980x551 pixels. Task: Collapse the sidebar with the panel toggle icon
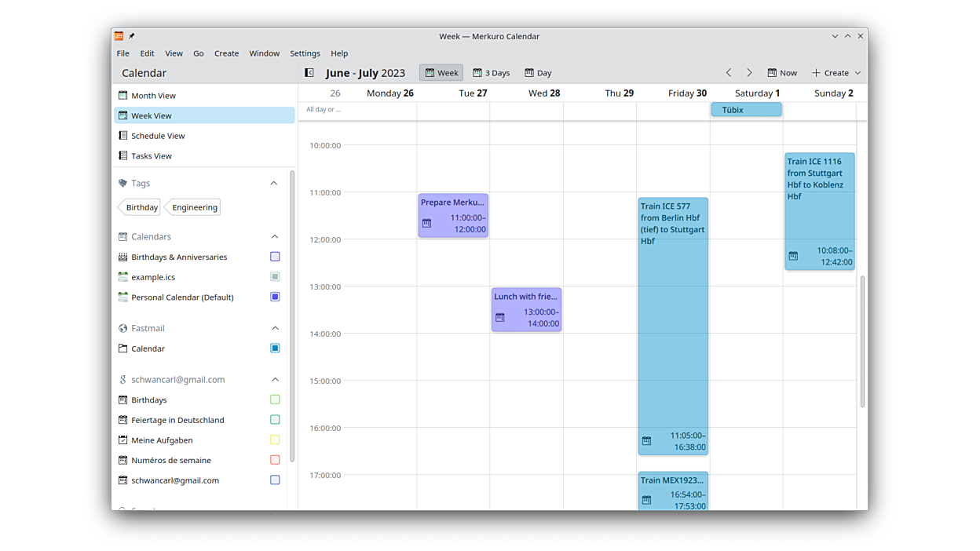click(x=309, y=73)
